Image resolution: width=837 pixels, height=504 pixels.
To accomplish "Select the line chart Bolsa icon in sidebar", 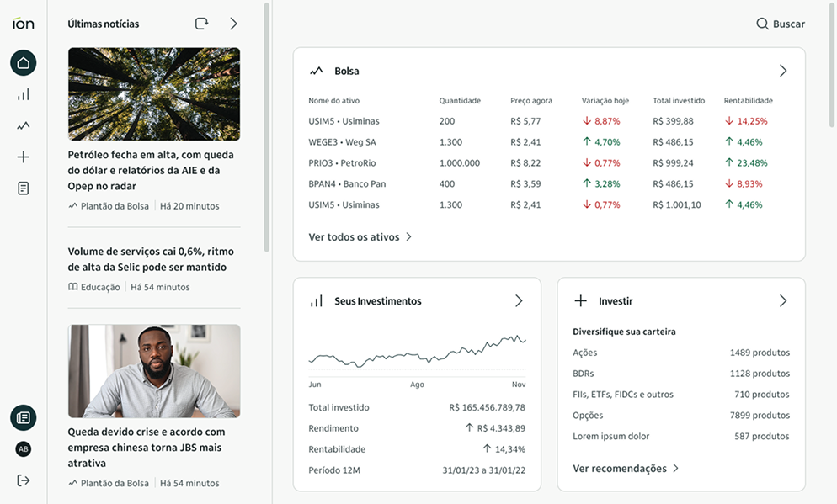I will coord(23,125).
